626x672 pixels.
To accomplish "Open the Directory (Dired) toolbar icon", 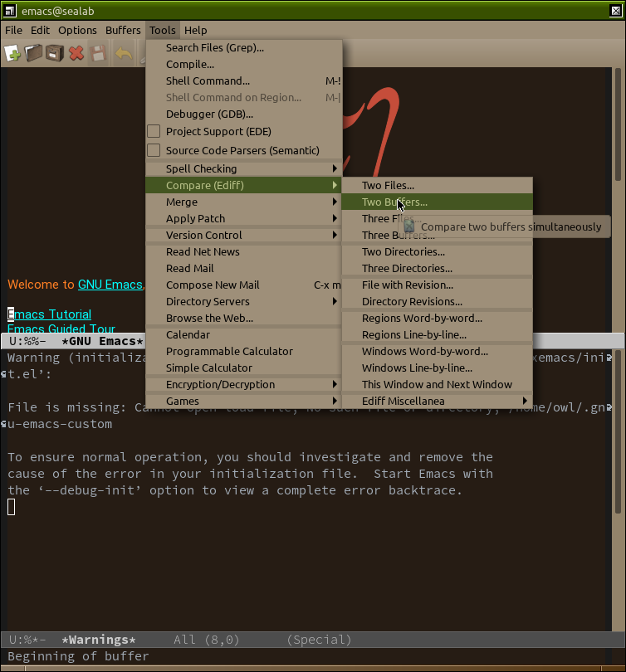I will pos(55,54).
